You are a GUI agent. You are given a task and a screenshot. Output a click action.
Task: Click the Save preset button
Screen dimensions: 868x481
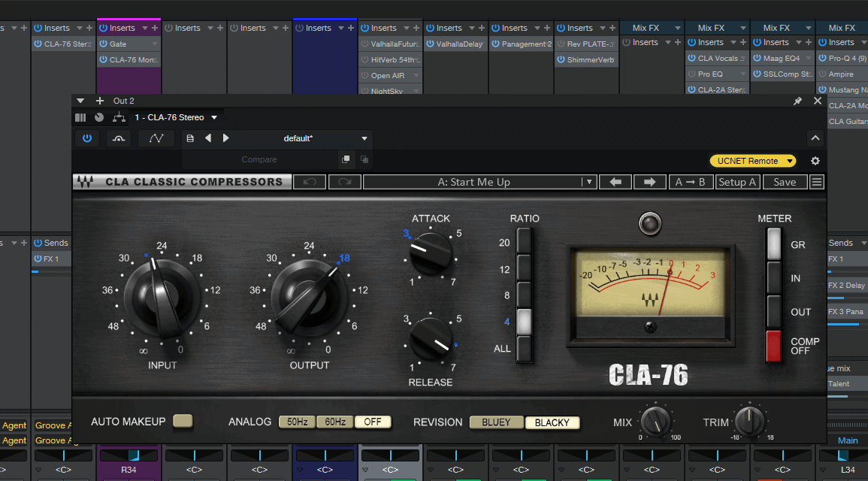tap(785, 182)
